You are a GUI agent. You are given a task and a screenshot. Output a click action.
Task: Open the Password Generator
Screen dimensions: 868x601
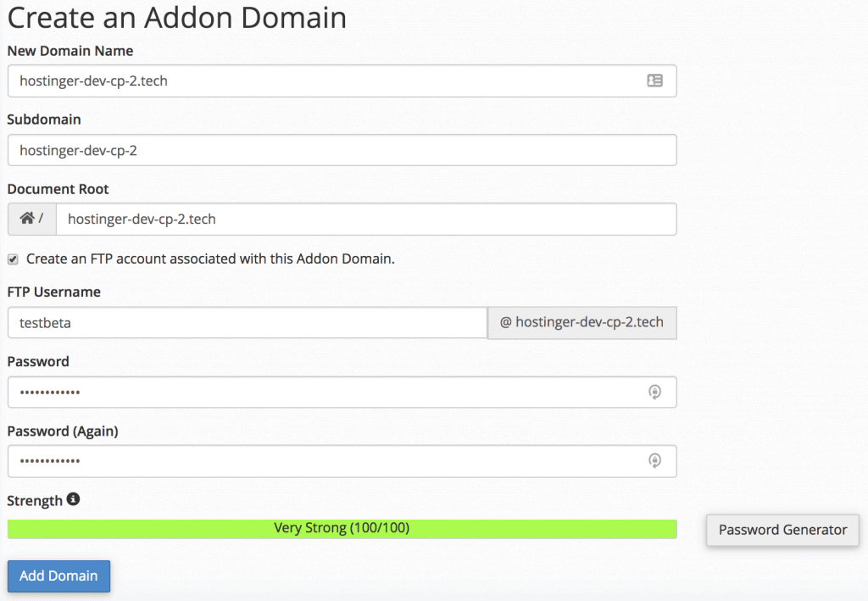(x=782, y=530)
